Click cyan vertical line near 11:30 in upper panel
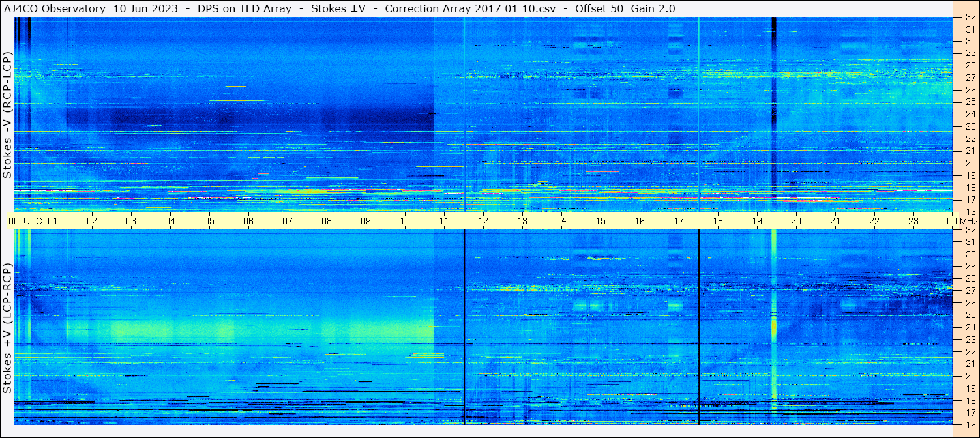 (x=464, y=114)
